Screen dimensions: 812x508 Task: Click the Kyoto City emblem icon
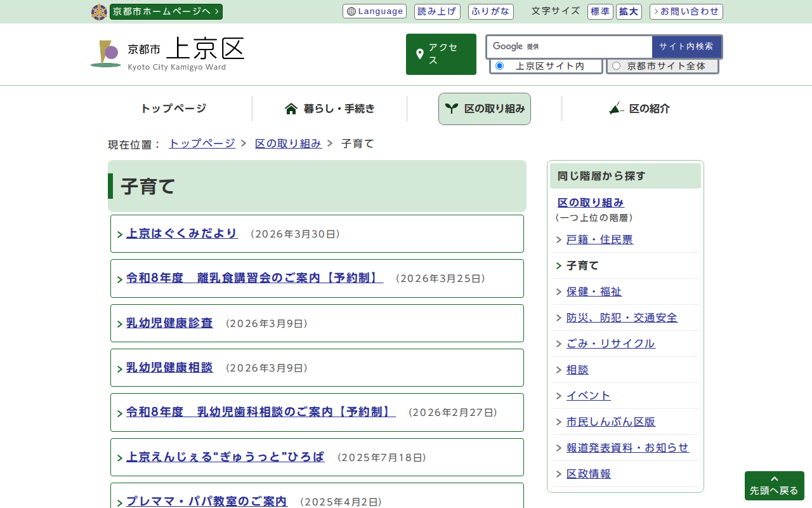[99, 12]
